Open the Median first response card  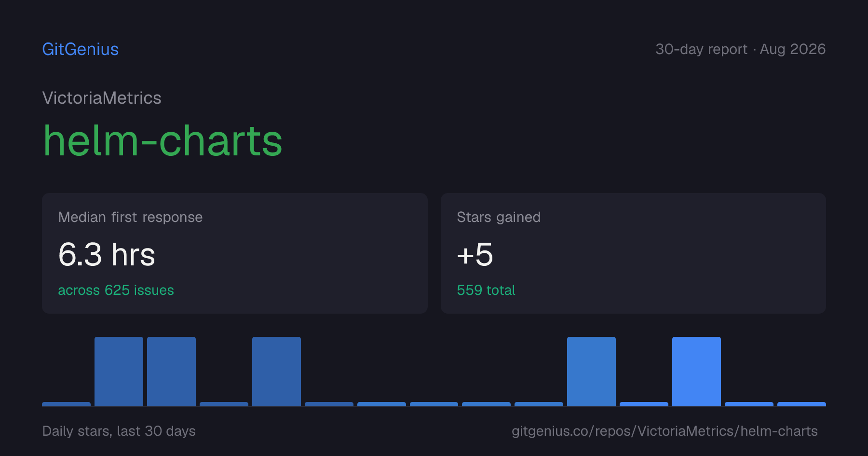(x=235, y=253)
